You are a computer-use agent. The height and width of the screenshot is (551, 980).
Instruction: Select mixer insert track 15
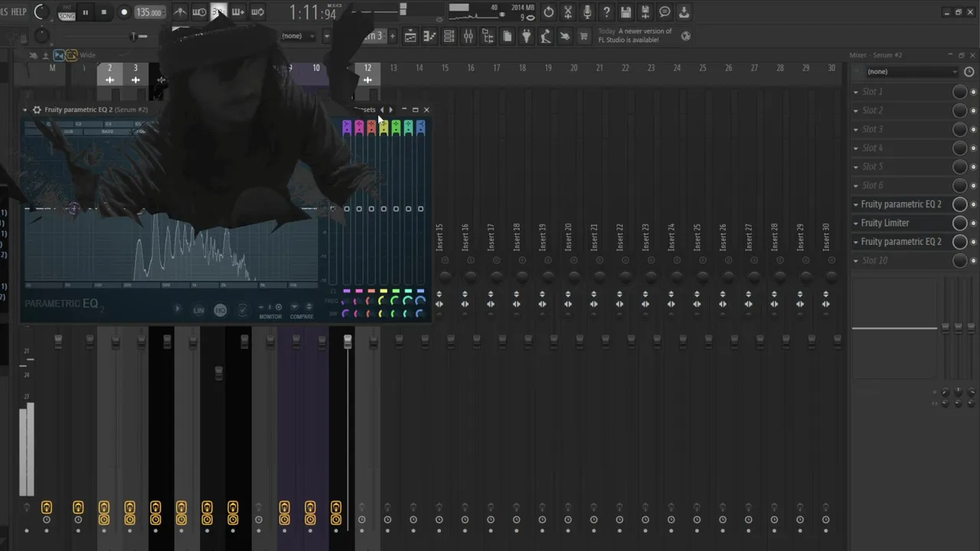click(x=445, y=68)
